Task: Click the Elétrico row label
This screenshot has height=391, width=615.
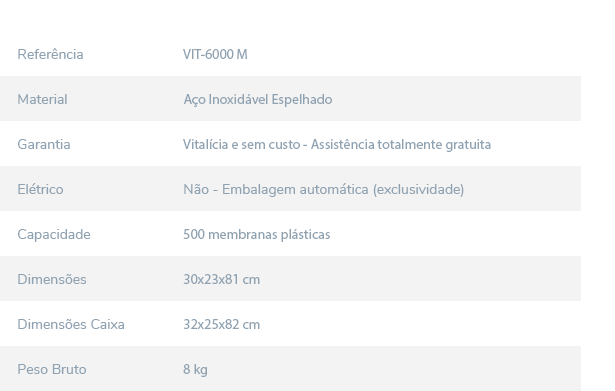Action: click(x=40, y=189)
